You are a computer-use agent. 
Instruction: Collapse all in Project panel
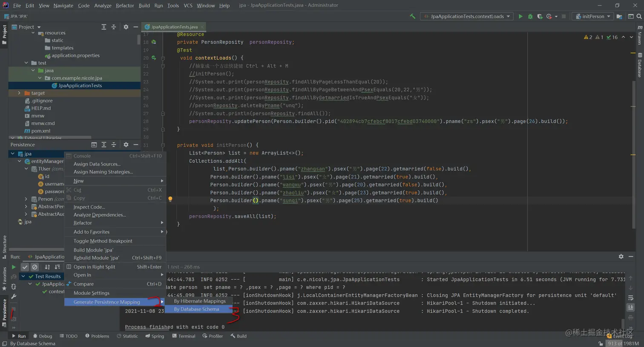click(114, 27)
